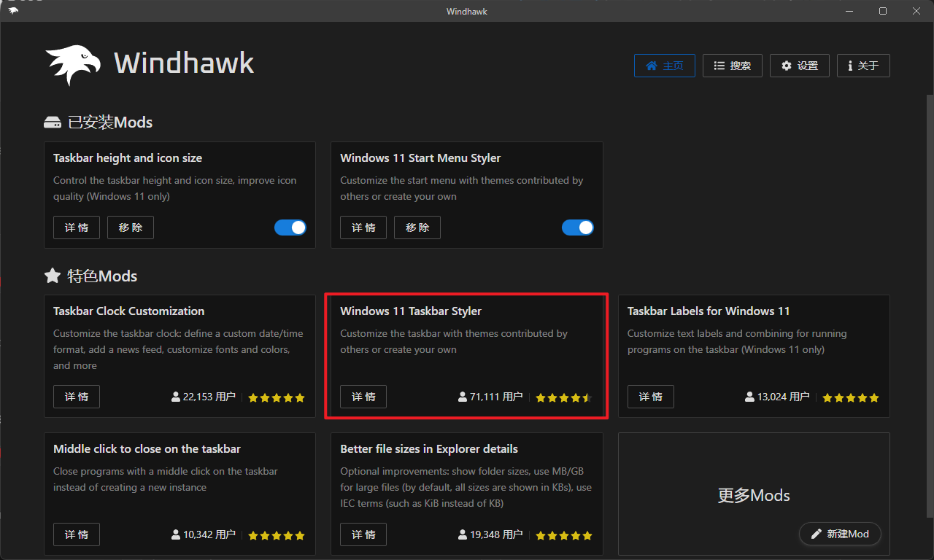View 详情 for Better file sizes in Explorer

pos(363,534)
